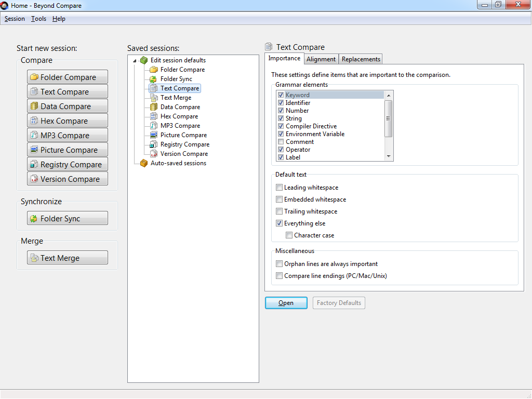Select Picture Compare icon in saved sessions
This screenshot has height=399, width=532.
(x=153, y=135)
